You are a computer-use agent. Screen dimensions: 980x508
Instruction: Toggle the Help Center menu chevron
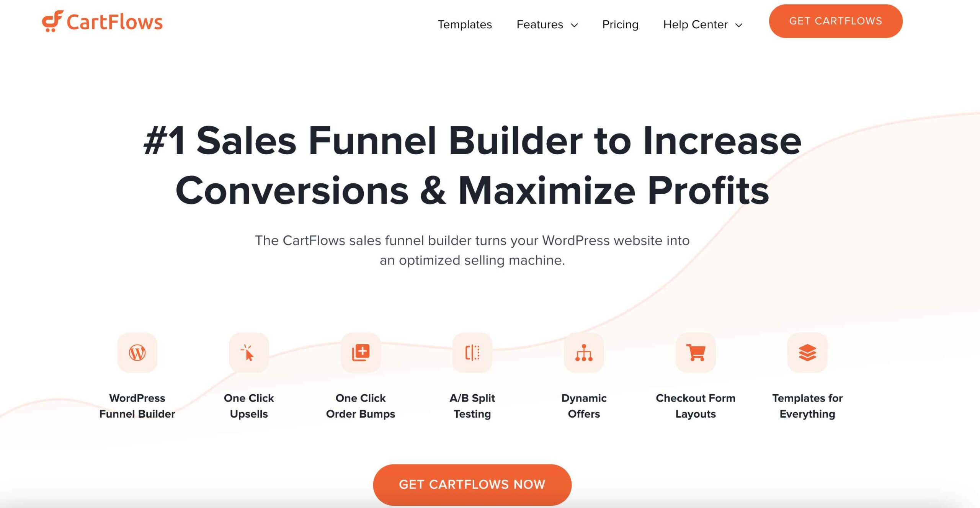(x=740, y=25)
